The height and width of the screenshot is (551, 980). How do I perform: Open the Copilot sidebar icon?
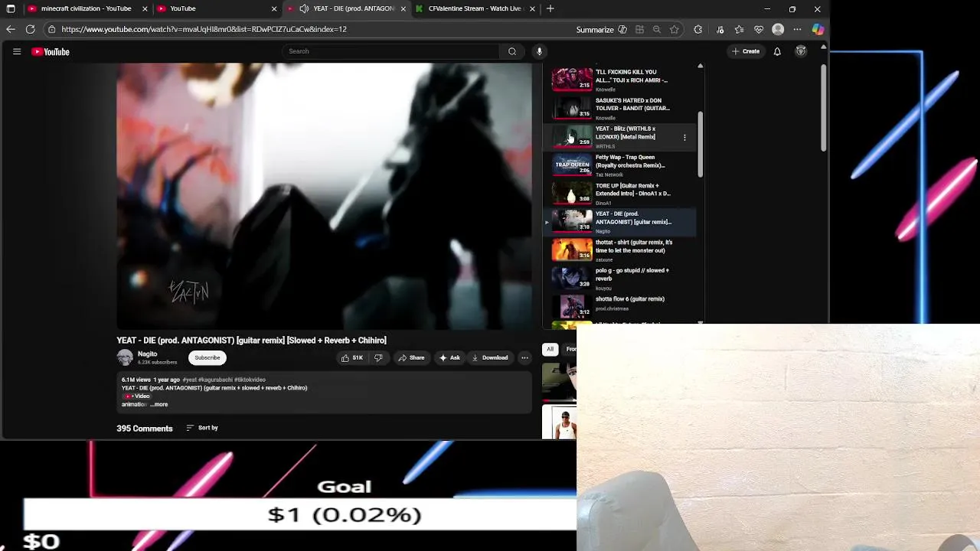click(818, 29)
